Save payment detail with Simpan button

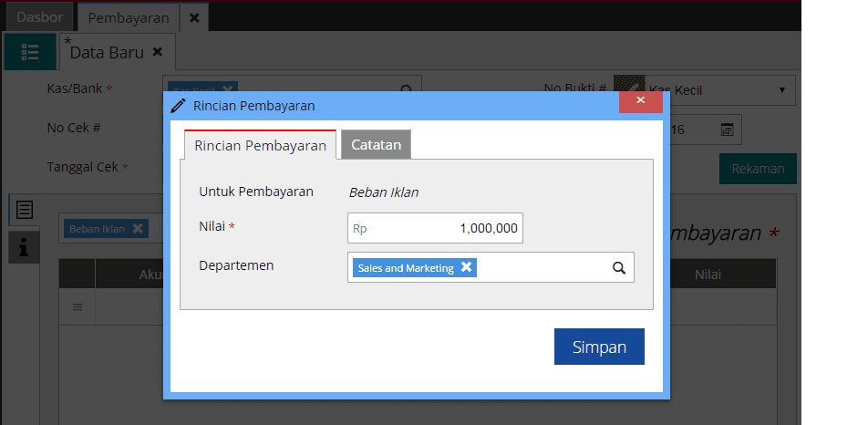[599, 347]
